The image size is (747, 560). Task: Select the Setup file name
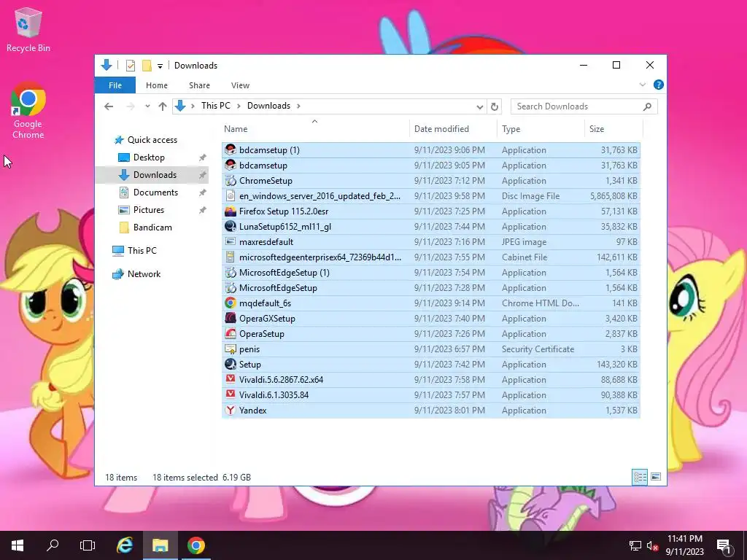coord(250,365)
